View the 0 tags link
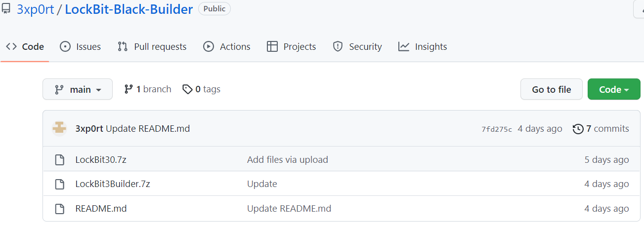The image size is (644, 225). click(202, 89)
